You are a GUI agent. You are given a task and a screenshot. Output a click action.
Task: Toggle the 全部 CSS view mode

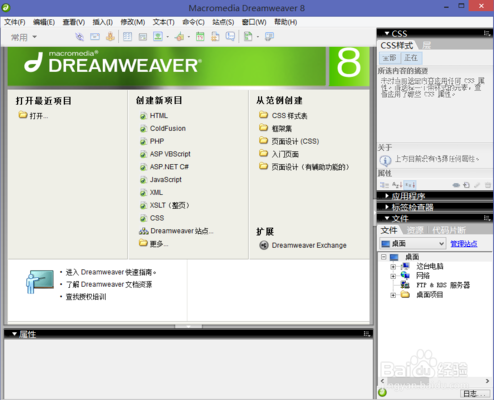point(389,58)
